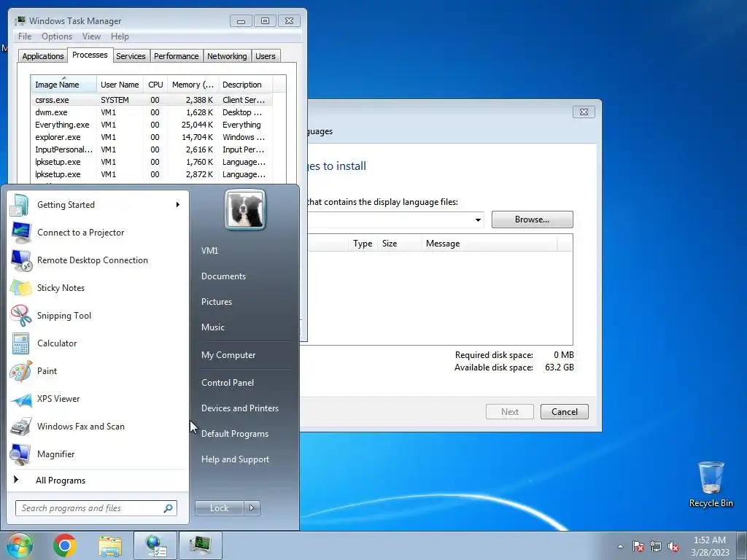
Task: Sort processes by User Name column
Action: tap(120, 85)
